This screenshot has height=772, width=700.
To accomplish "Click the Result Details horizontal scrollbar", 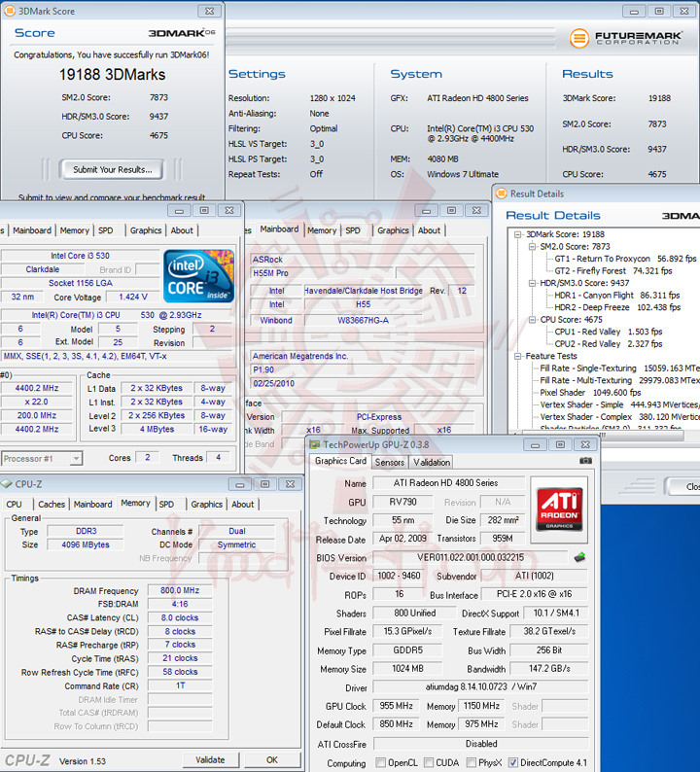I will (x=602, y=436).
